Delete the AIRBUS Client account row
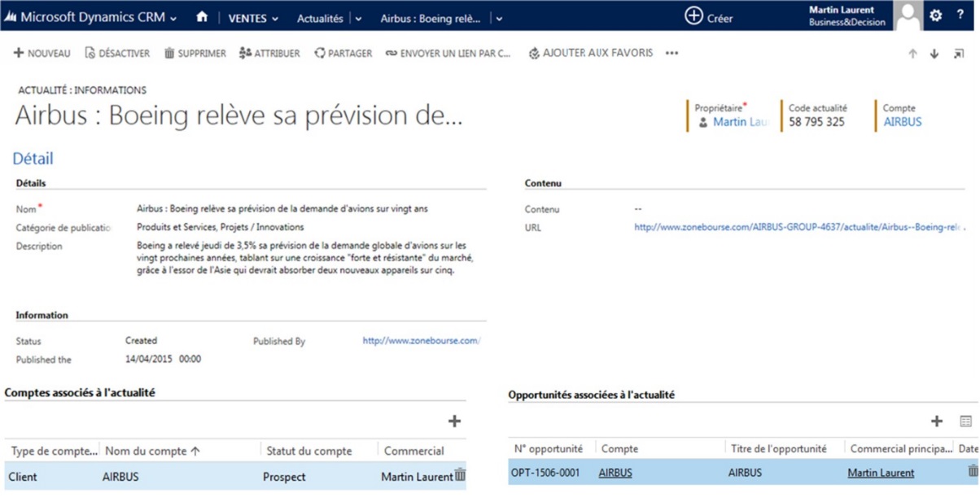This screenshot has width=980, height=502. (460, 475)
